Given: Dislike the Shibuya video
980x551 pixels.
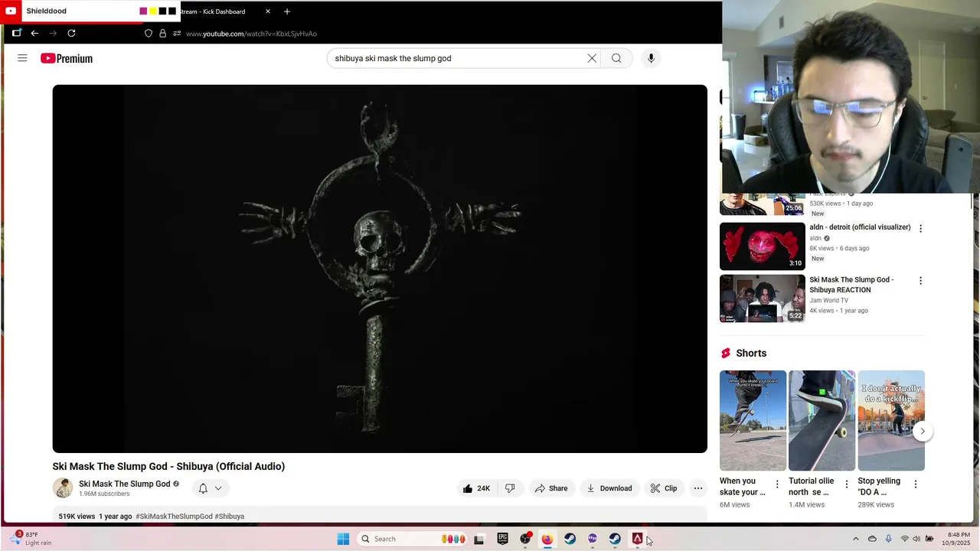Looking at the screenshot, I should (x=510, y=488).
